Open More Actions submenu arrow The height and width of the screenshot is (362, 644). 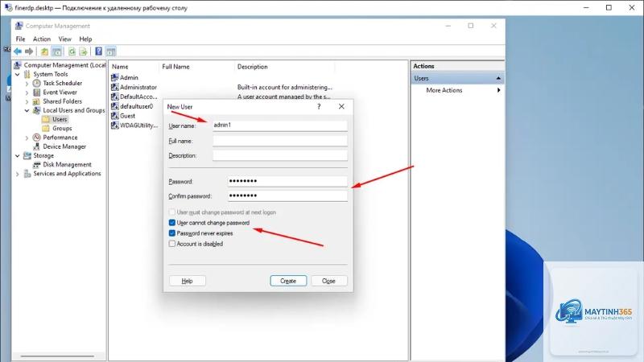[498, 90]
